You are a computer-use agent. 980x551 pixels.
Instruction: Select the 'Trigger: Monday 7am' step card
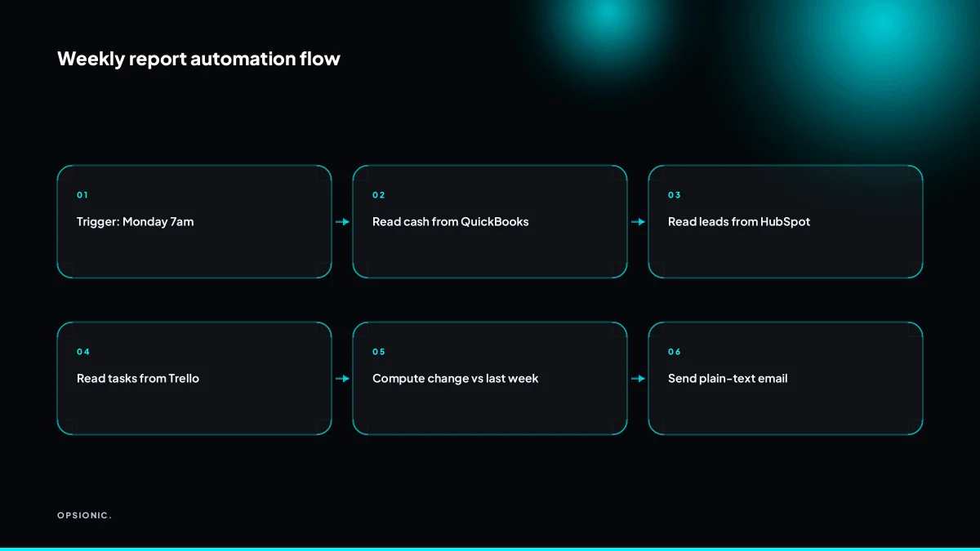click(x=194, y=222)
